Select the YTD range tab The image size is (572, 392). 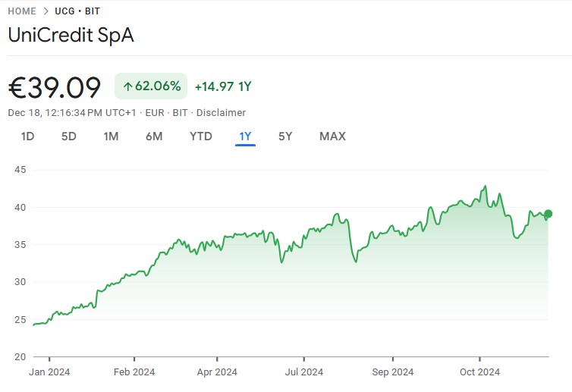pos(200,136)
